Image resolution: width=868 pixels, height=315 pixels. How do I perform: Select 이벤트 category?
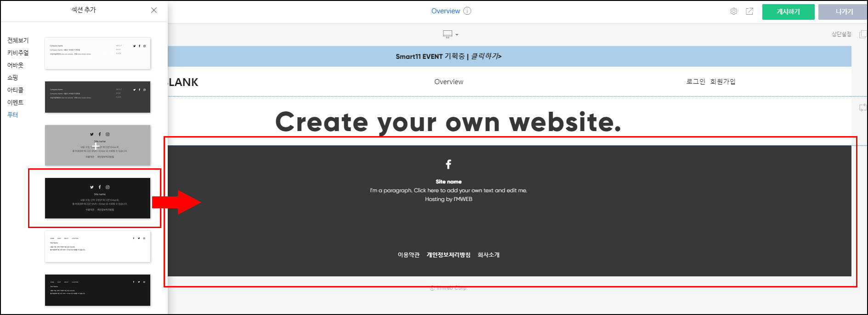pos(15,103)
